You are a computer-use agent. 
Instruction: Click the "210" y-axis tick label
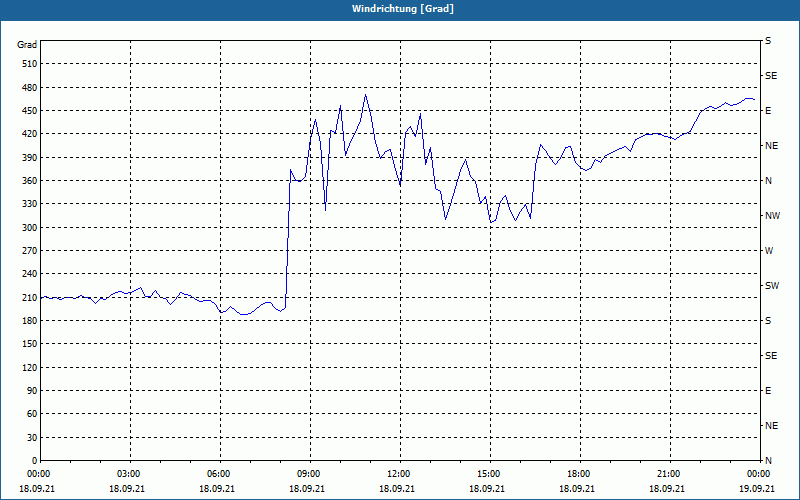[x=30, y=297]
